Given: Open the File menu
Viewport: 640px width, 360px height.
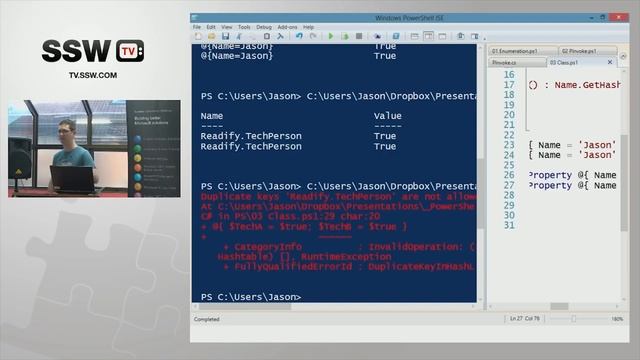Looking at the screenshot, I should pos(197,27).
